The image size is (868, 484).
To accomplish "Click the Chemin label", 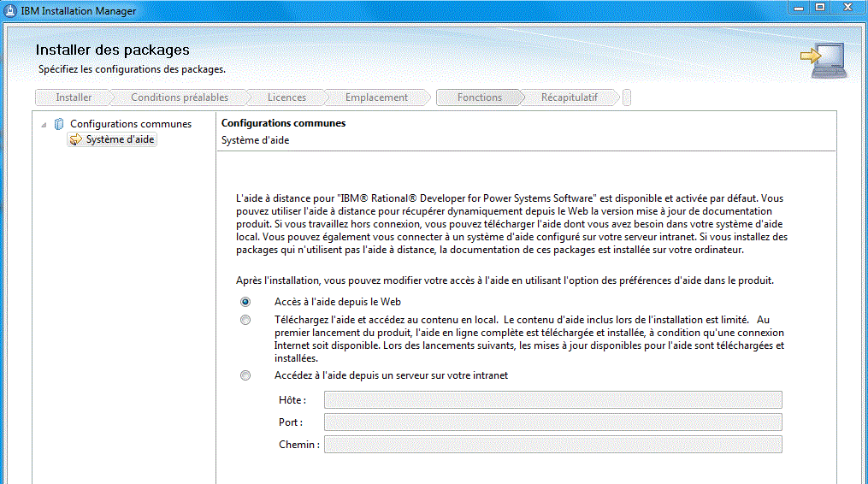I will coord(299,444).
